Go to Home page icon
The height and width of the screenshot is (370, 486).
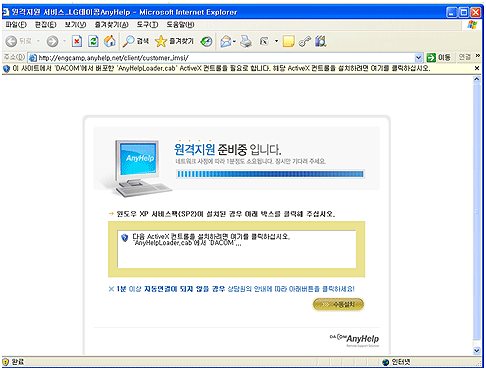pos(109,41)
